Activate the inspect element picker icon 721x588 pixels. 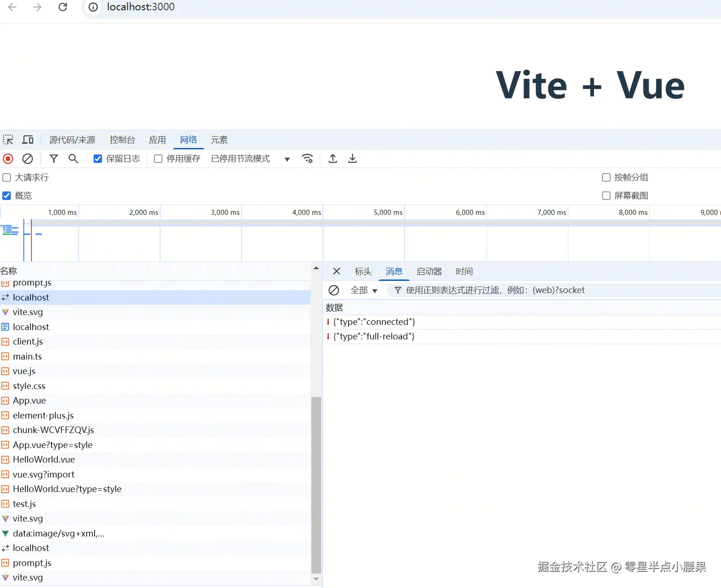coord(8,140)
